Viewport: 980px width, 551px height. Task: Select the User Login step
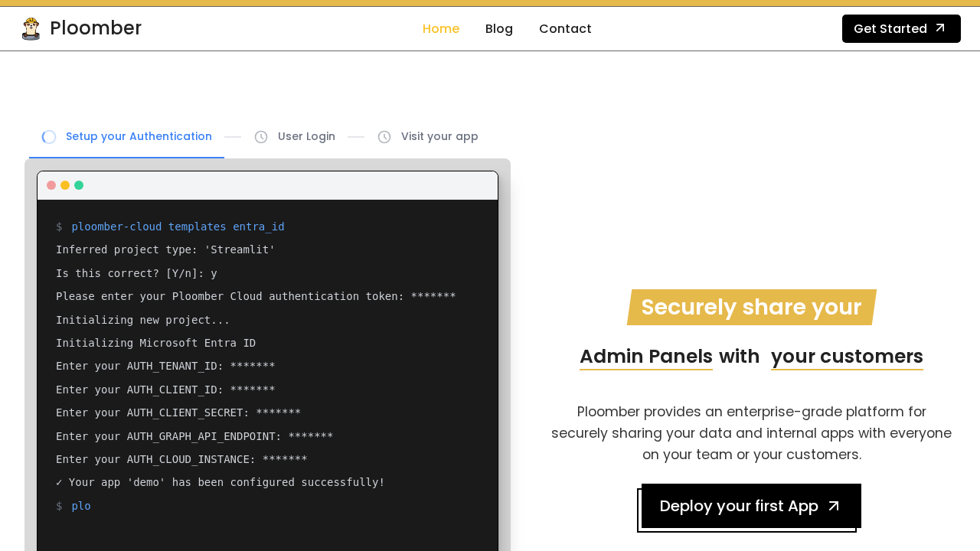(x=306, y=136)
